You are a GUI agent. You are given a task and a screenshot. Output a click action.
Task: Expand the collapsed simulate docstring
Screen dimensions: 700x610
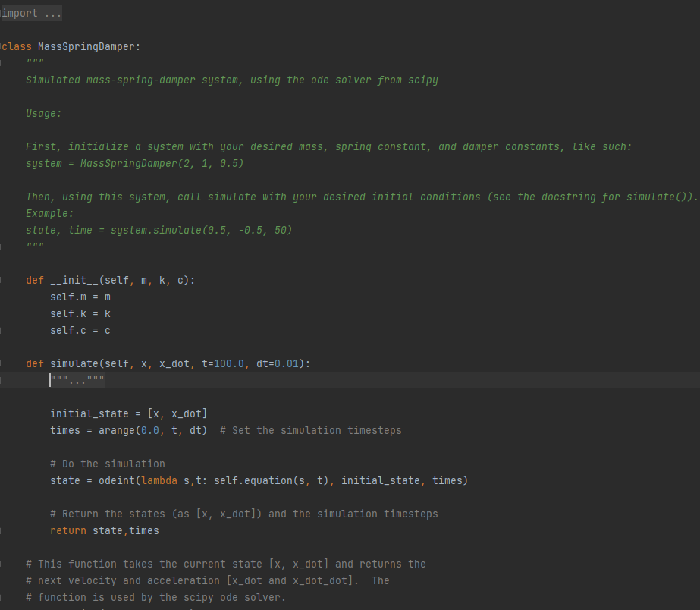pos(77,380)
